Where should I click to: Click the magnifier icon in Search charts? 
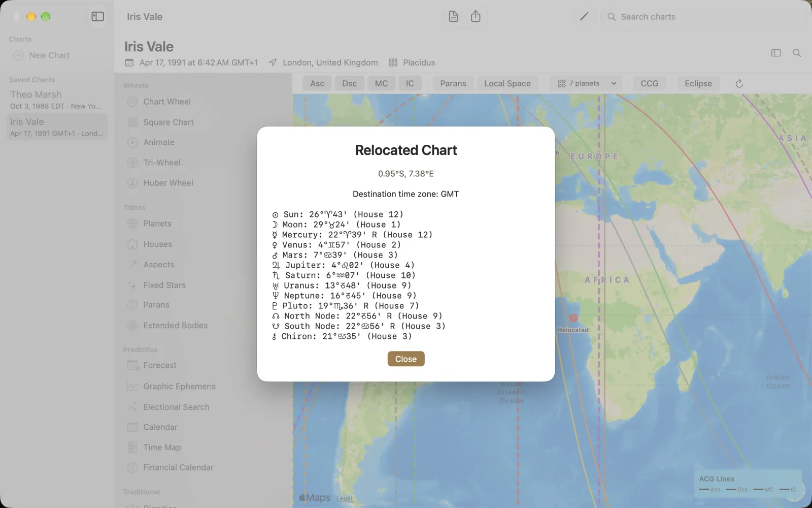(612, 17)
